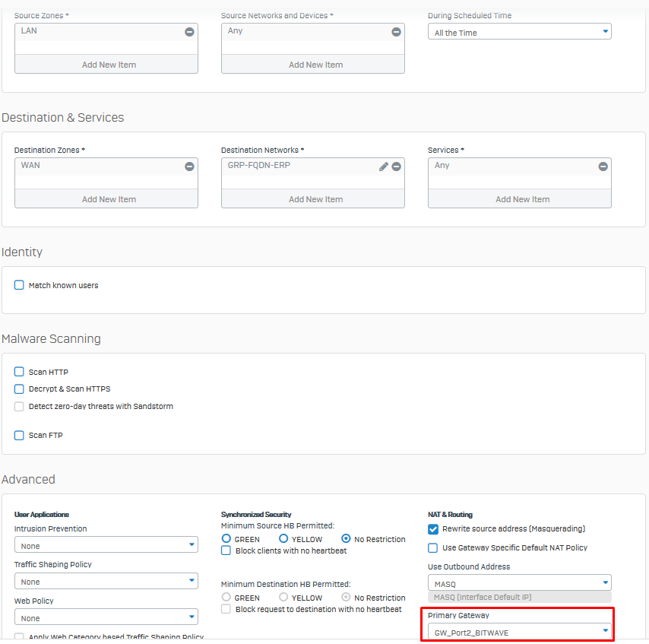649x644 pixels.
Task: Edit the GRP-FQDN-ERP destination network
Action: pos(384,167)
